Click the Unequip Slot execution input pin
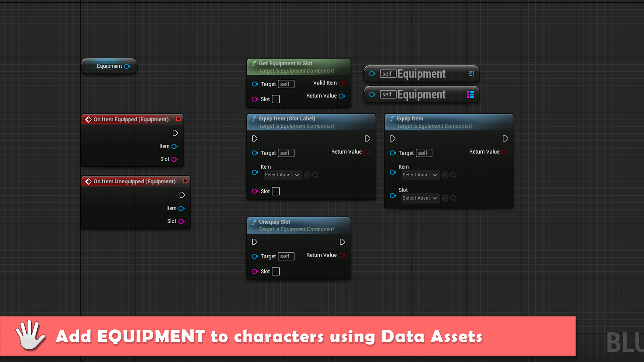The height and width of the screenshot is (362, 644). point(255,242)
